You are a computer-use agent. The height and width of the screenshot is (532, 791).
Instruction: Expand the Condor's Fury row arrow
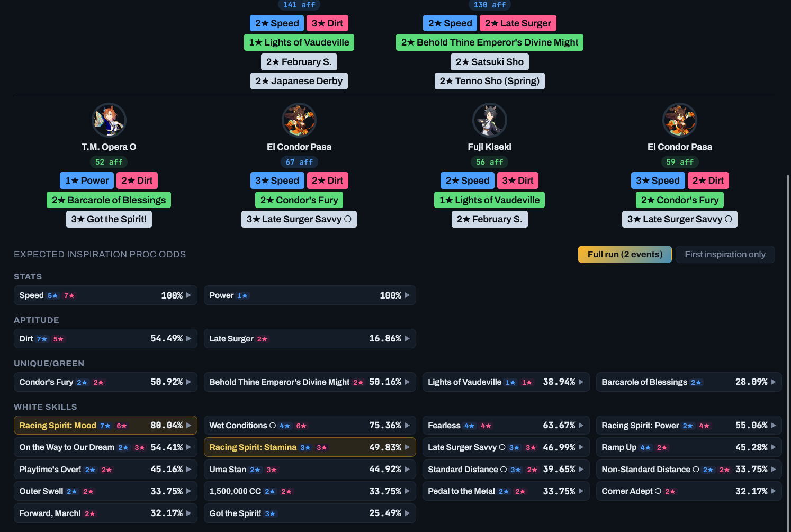(189, 382)
